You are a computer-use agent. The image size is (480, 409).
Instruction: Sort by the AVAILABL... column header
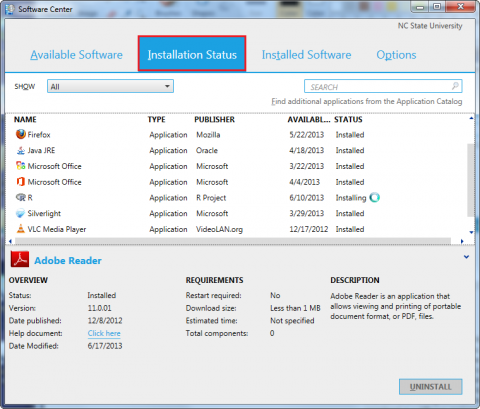[309, 120]
